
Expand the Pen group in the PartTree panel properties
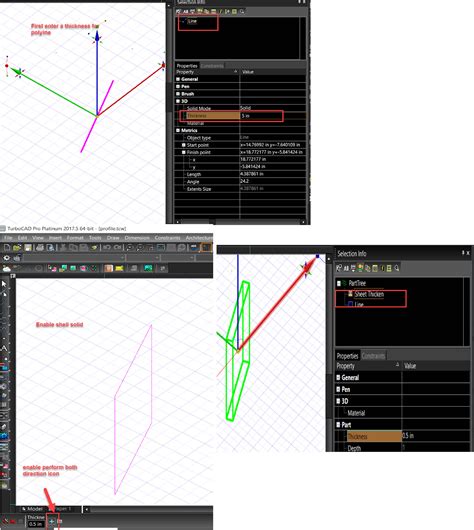coord(338,389)
